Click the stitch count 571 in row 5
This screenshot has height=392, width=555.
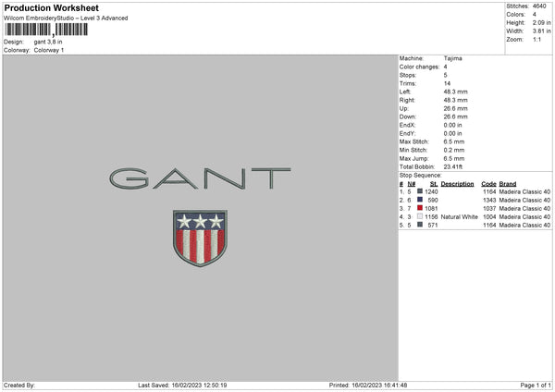pyautogui.click(x=433, y=225)
